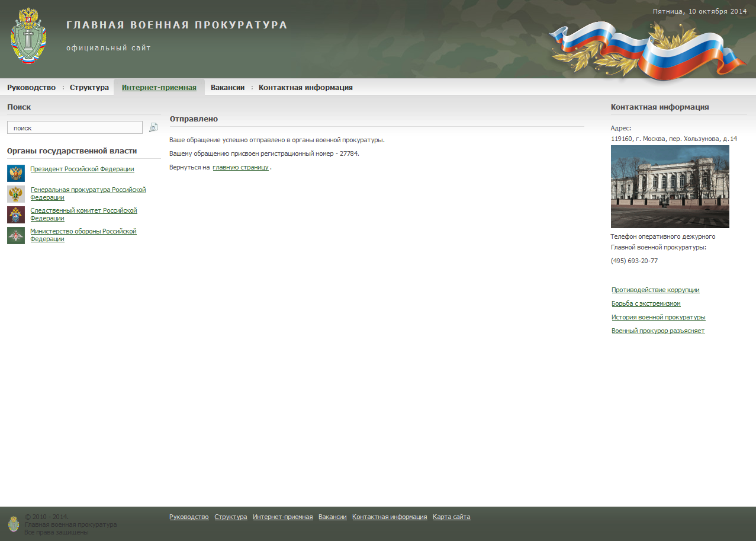Click the prosecutor's office emblem in header

click(28, 36)
